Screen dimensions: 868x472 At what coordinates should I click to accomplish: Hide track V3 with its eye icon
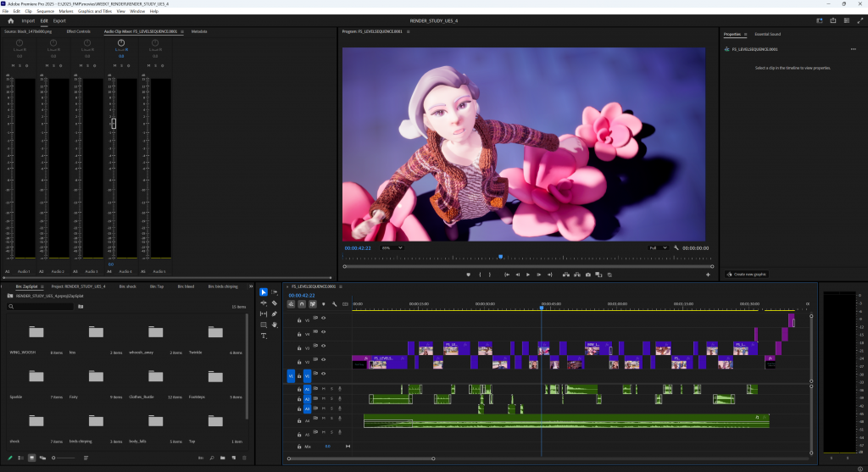pyautogui.click(x=323, y=347)
